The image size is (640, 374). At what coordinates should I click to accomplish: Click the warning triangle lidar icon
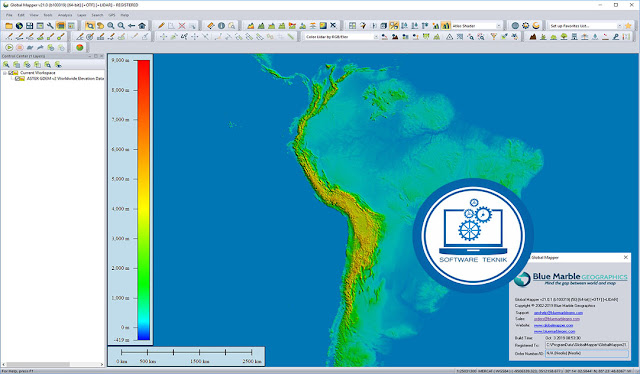click(449, 37)
